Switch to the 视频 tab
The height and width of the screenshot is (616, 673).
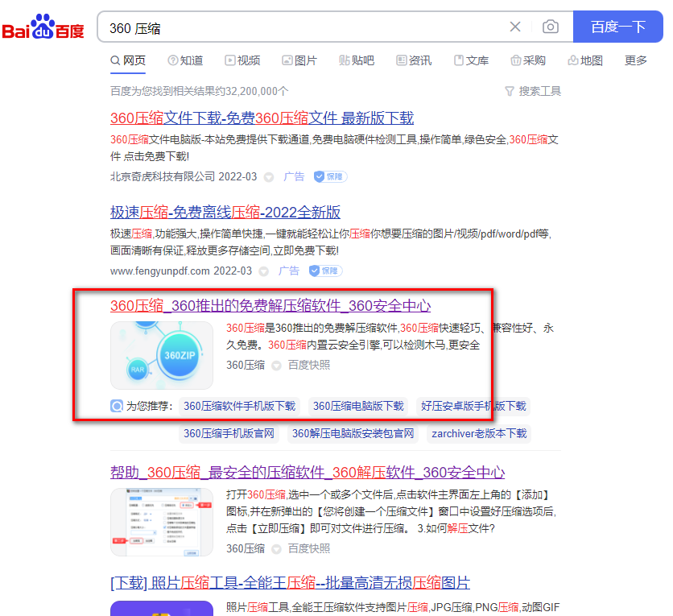pos(242,60)
